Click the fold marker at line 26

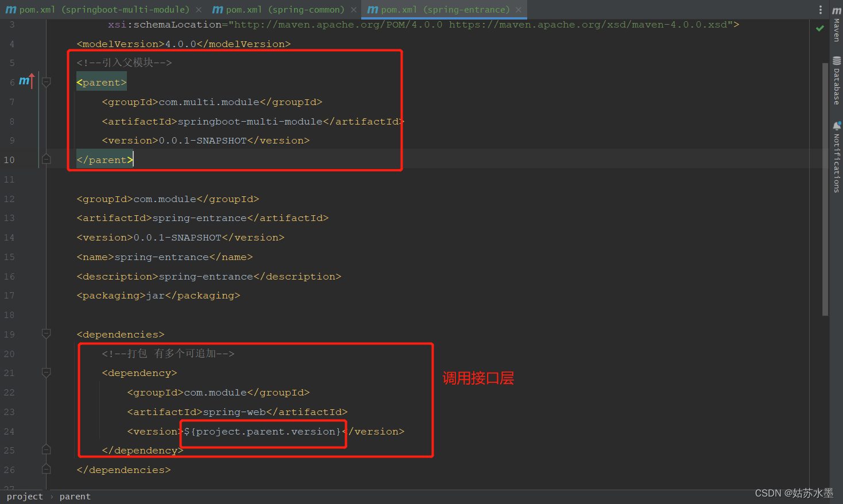47,470
